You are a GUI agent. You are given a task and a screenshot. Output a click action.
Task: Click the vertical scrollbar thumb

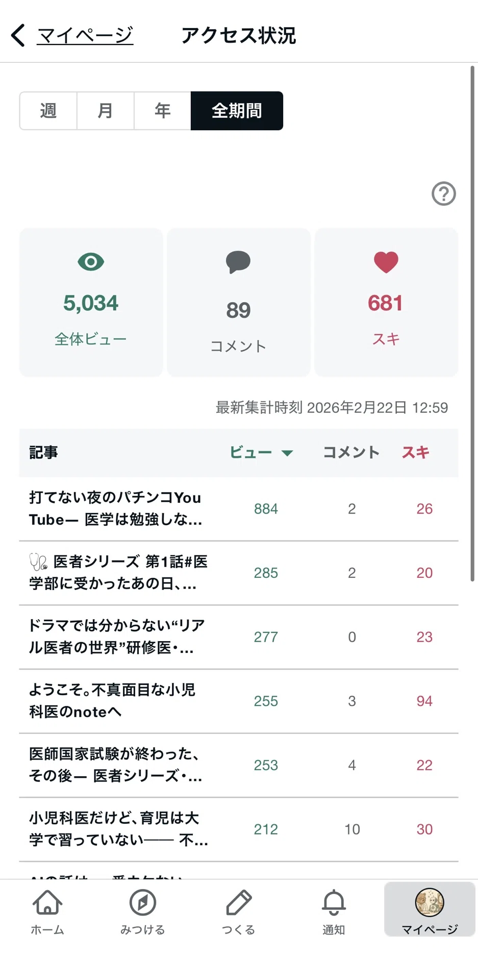coord(472,323)
